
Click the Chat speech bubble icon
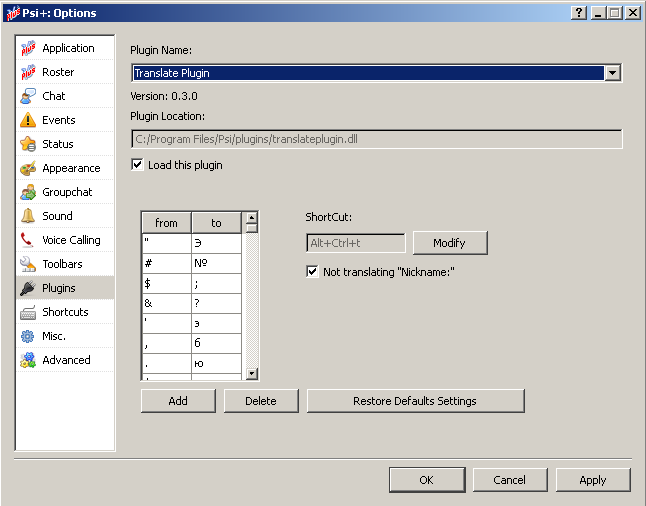pyautogui.click(x=28, y=96)
